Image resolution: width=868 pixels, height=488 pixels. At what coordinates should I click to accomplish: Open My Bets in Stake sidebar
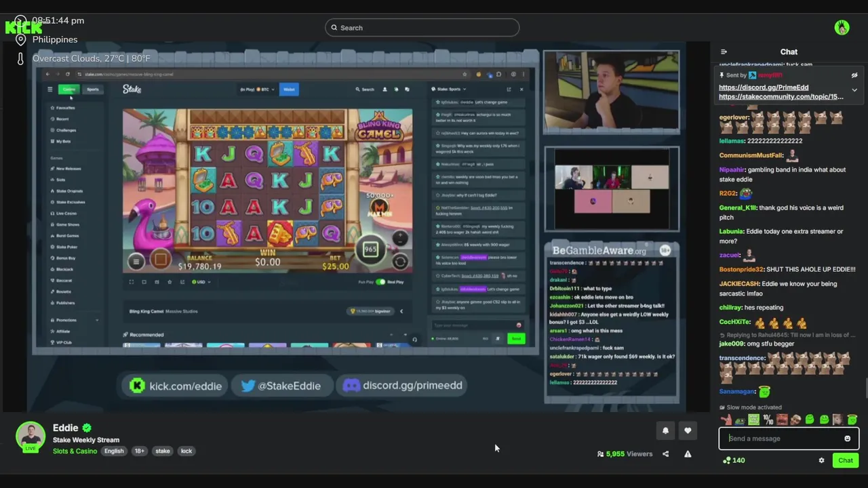pyautogui.click(x=60, y=141)
